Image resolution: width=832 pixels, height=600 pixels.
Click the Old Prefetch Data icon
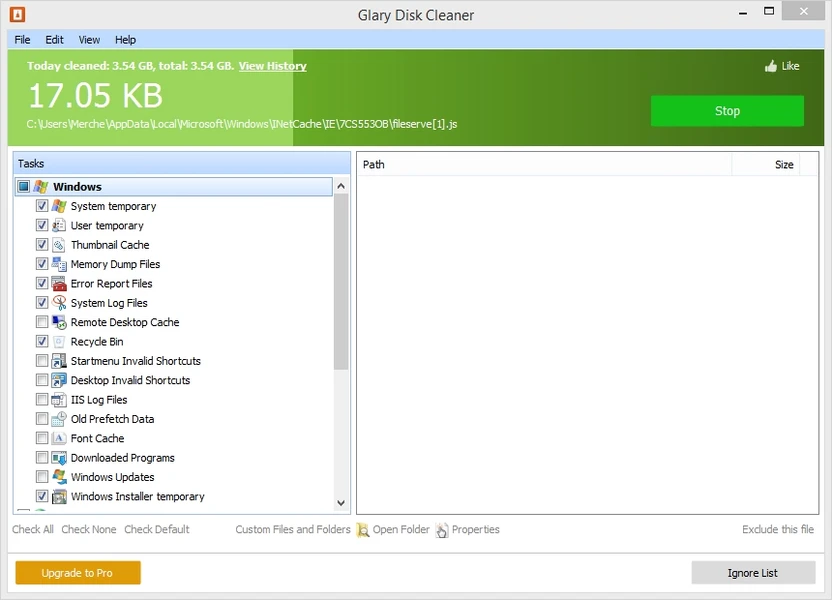[x=59, y=419]
